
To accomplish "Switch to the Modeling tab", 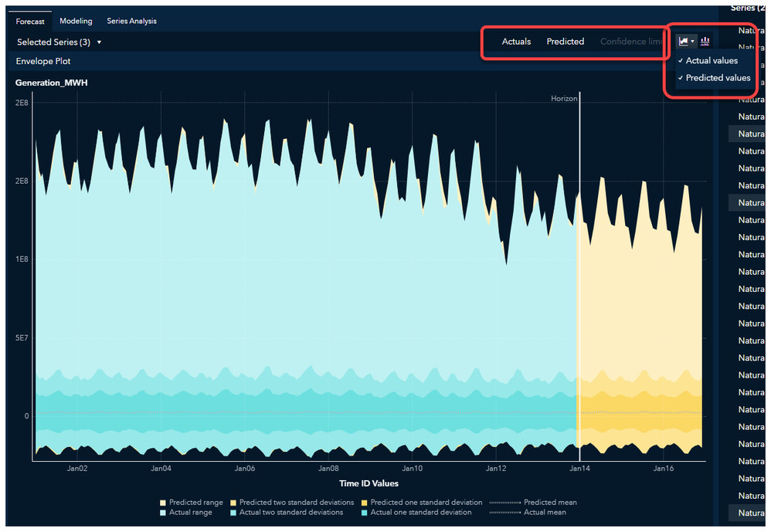I will click(76, 21).
